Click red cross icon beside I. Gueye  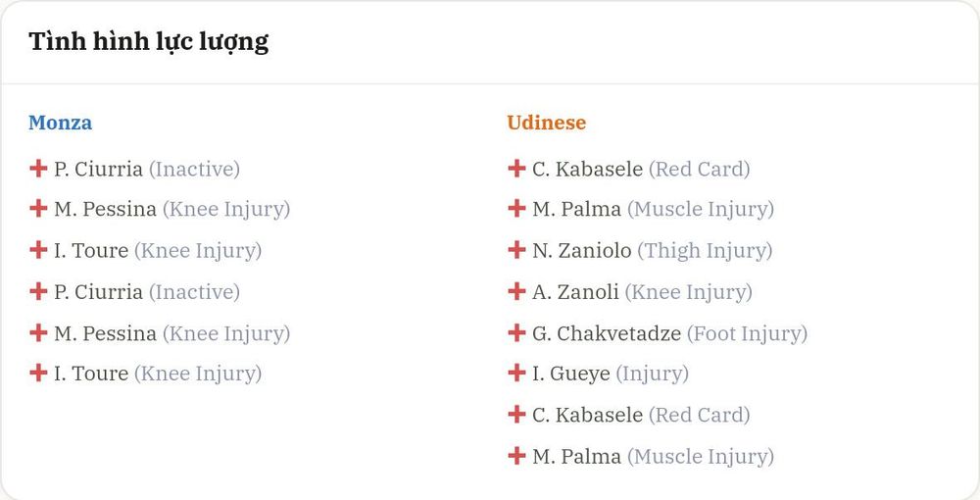tap(516, 374)
